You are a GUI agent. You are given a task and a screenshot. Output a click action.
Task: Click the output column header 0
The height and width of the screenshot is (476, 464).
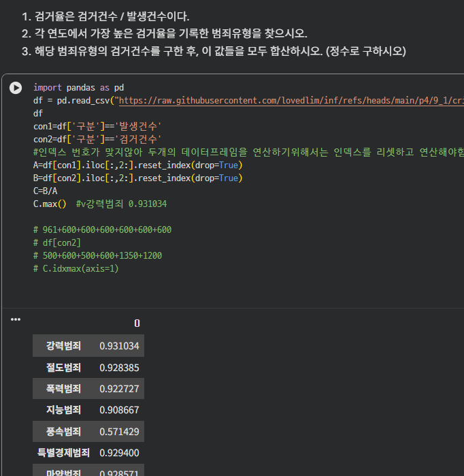pyautogui.click(x=137, y=323)
